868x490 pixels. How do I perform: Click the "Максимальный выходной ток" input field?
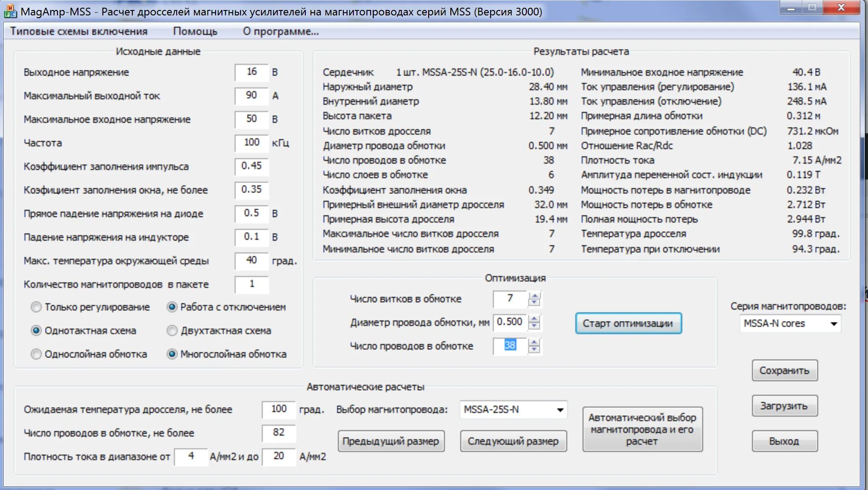[251, 96]
